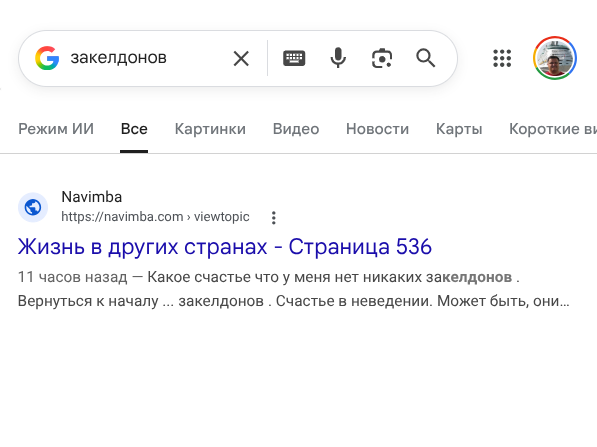Switch to the Карты tab
The width and height of the screenshot is (597, 447).
pos(459,129)
